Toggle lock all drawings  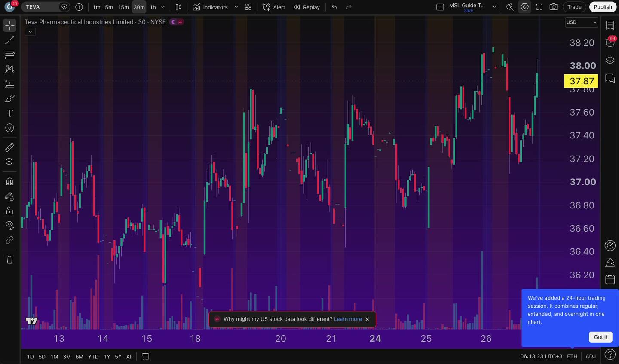point(9,211)
